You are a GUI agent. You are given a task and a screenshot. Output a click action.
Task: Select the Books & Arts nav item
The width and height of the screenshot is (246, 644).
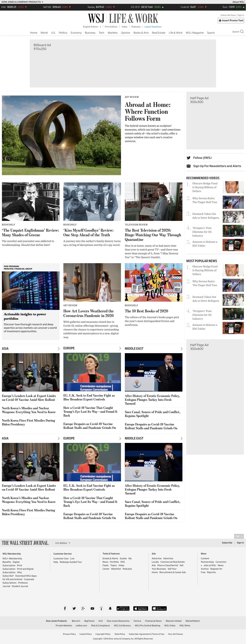click(x=141, y=33)
